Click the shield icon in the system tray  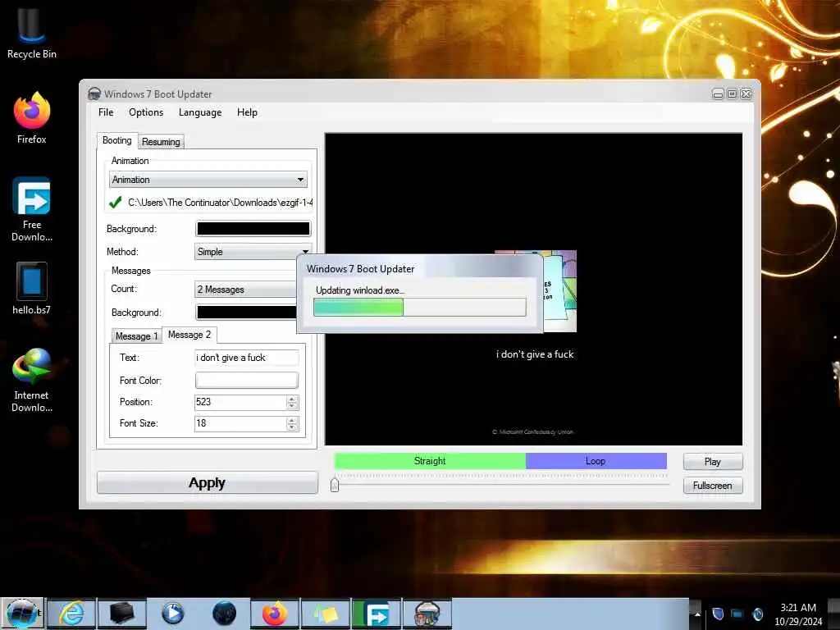(x=718, y=614)
